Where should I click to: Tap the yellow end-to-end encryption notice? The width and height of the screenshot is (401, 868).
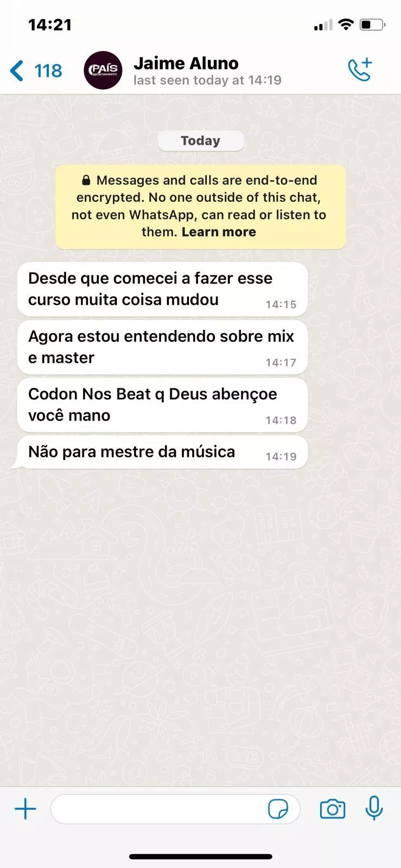click(201, 207)
